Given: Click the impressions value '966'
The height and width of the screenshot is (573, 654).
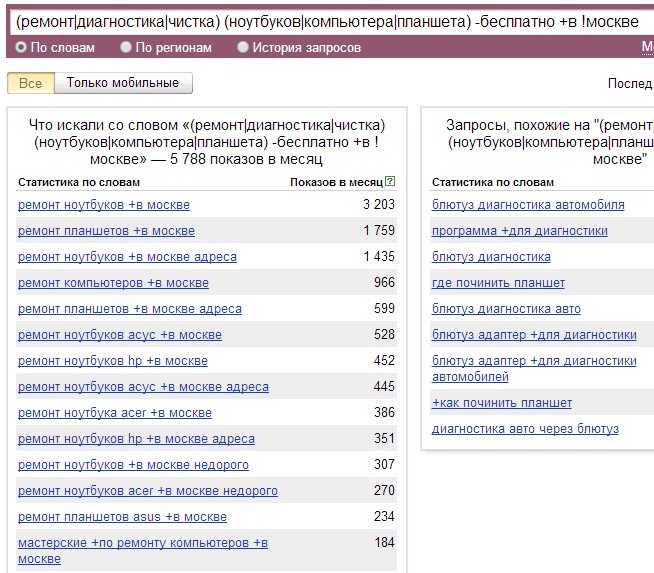Looking at the screenshot, I should [384, 282].
